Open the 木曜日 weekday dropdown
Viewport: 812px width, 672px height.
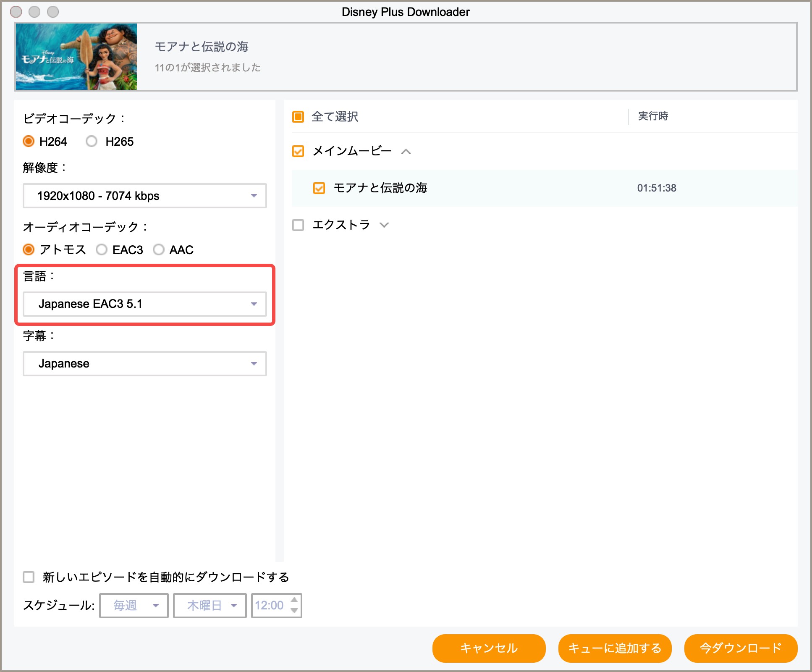(210, 606)
